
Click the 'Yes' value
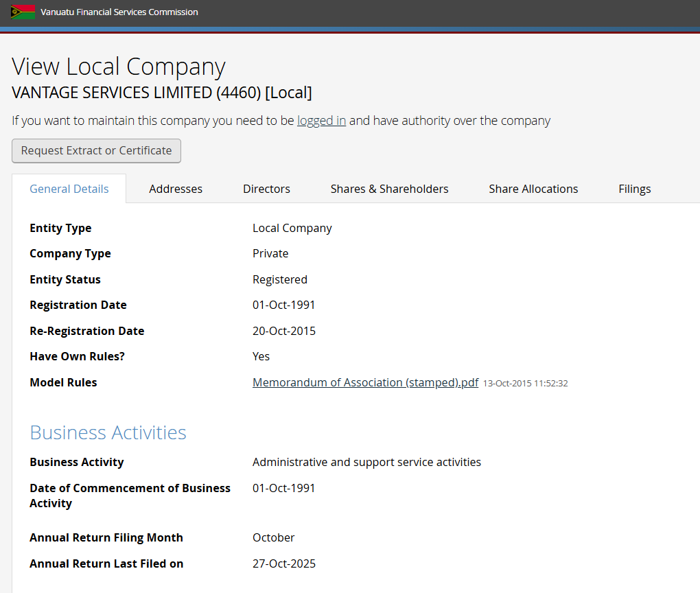(261, 356)
